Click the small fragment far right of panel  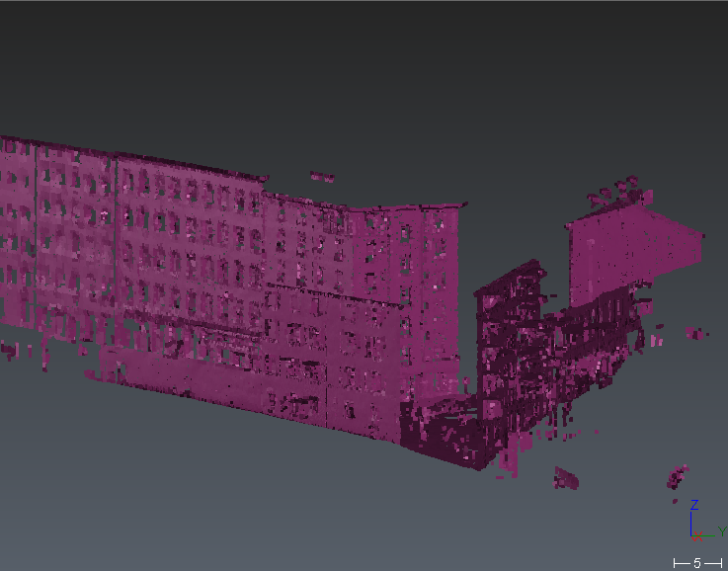click(x=696, y=334)
